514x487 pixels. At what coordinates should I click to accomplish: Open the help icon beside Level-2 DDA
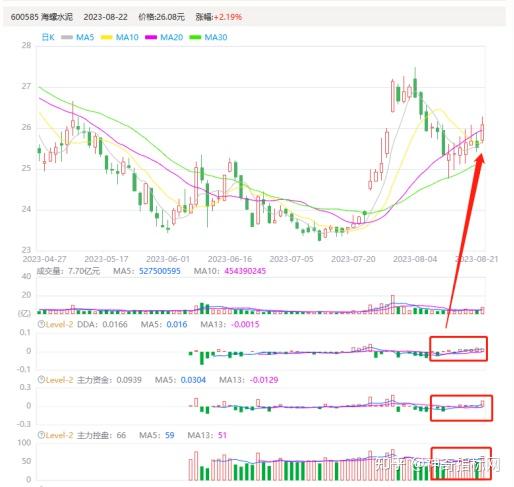pos(41,324)
